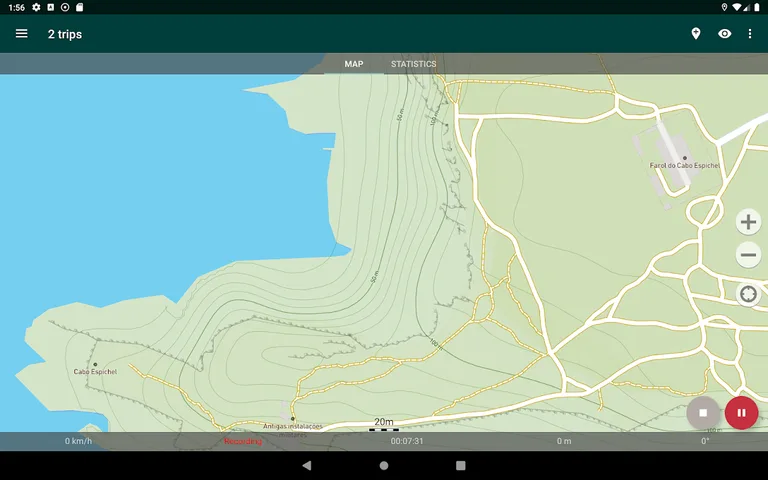Center map on my current location
Viewport: 768px width, 480px height.
tap(748, 294)
